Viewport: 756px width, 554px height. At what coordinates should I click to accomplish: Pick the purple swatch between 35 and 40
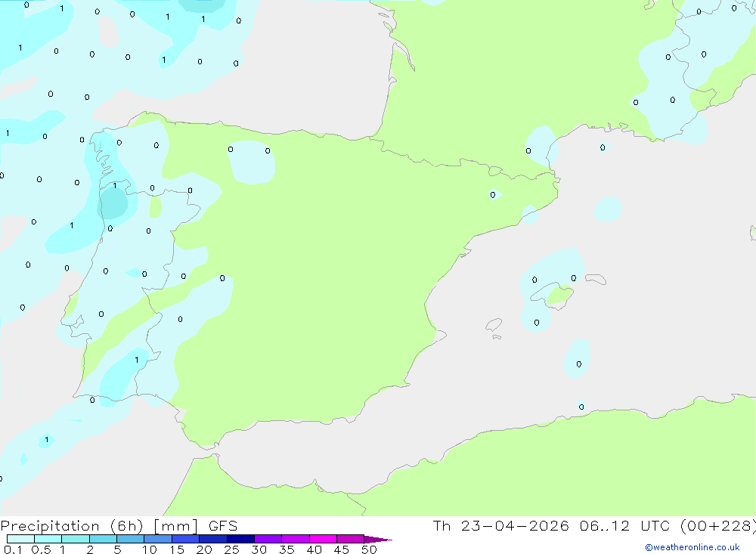point(296,539)
